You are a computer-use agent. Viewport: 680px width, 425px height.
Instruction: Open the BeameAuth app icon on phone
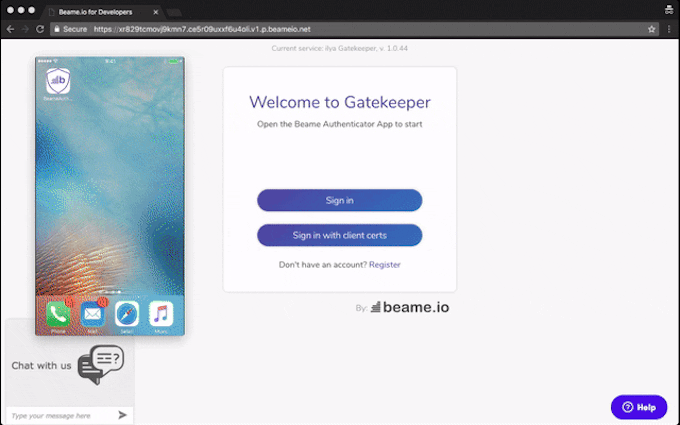[x=58, y=81]
